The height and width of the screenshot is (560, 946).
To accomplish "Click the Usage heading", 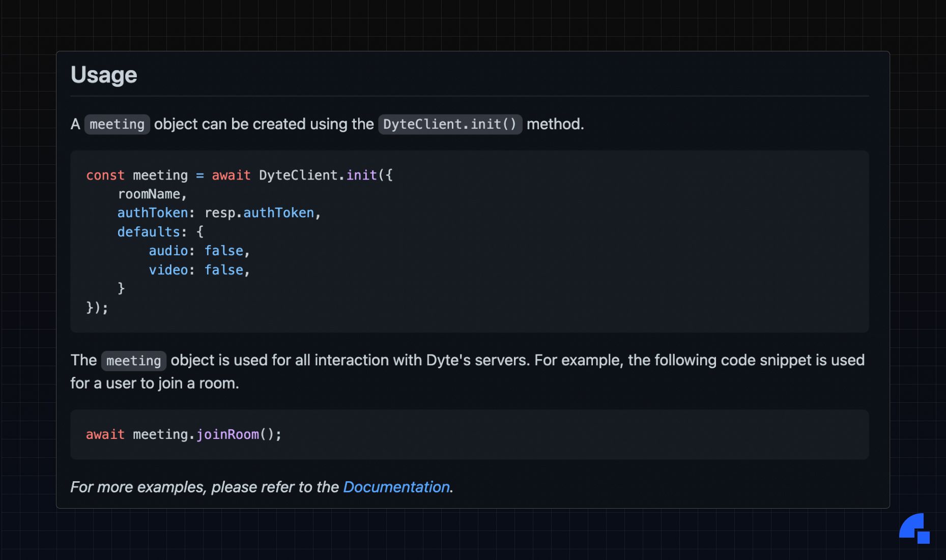I will coord(104,75).
